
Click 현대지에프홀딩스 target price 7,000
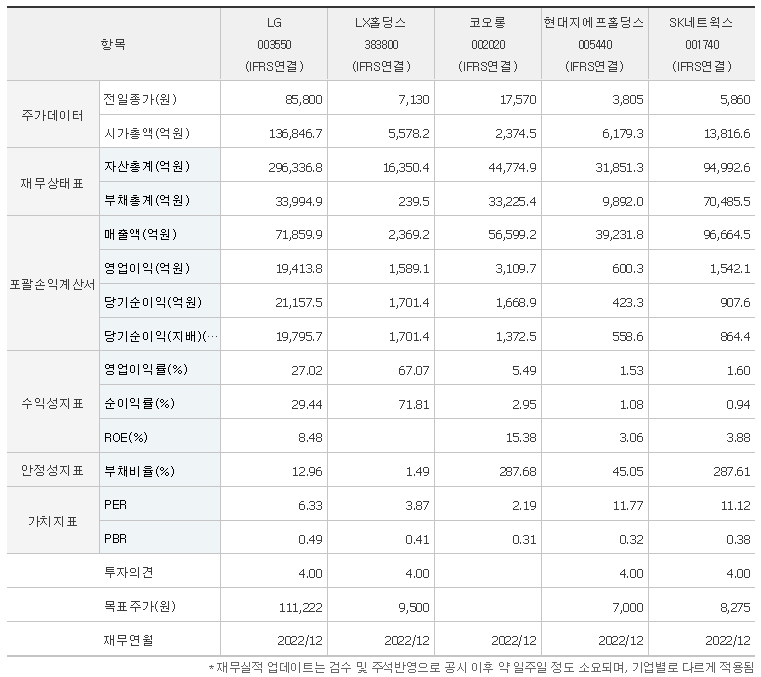628,607
